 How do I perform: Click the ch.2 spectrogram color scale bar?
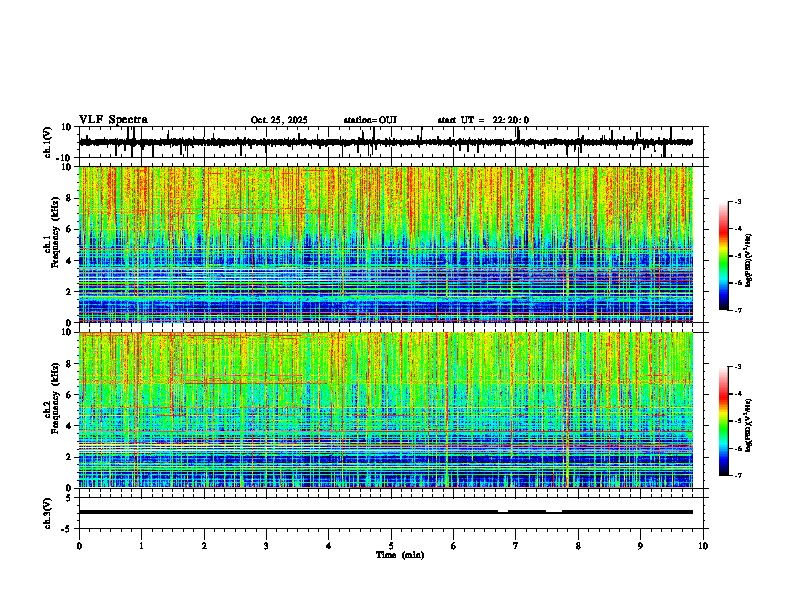pos(724,421)
